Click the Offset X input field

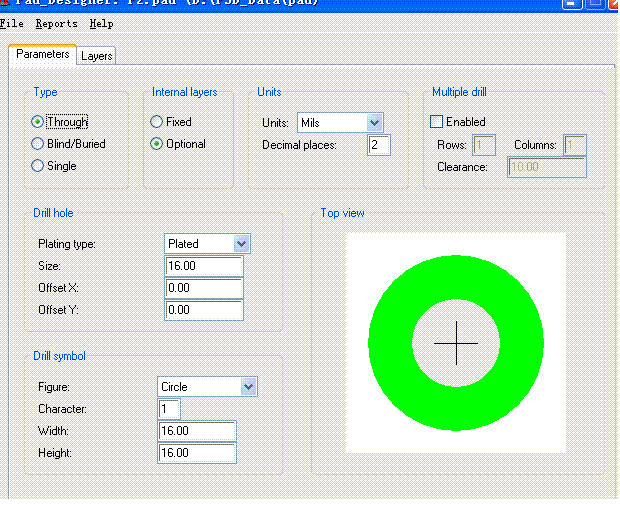click(x=204, y=289)
